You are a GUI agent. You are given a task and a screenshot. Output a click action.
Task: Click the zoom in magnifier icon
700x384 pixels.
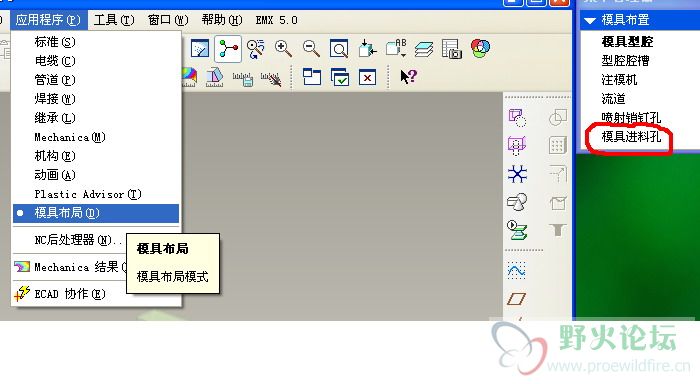point(283,48)
